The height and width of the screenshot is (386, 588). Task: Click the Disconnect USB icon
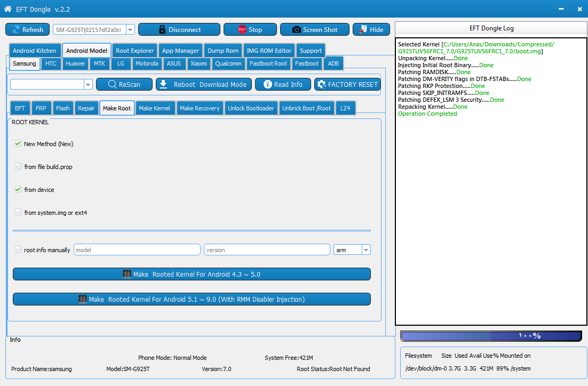point(162,30)
